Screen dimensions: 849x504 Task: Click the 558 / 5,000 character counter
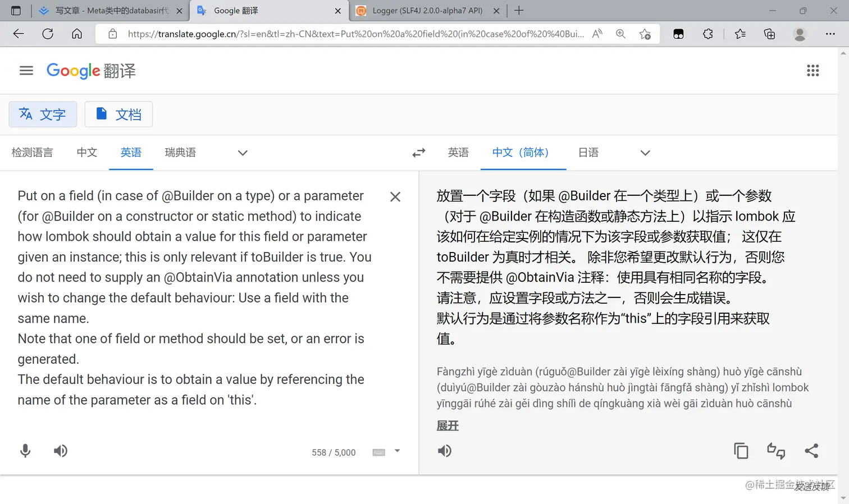point(334,452)
